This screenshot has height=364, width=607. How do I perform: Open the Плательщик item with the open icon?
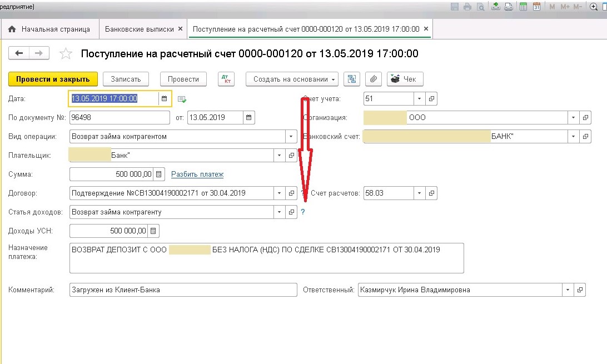click(291, 155)
